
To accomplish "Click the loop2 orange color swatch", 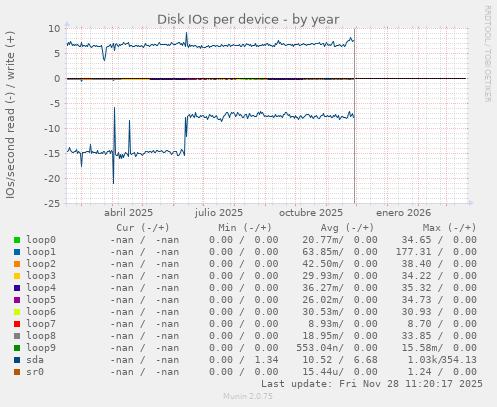I will tap(17, 264).
